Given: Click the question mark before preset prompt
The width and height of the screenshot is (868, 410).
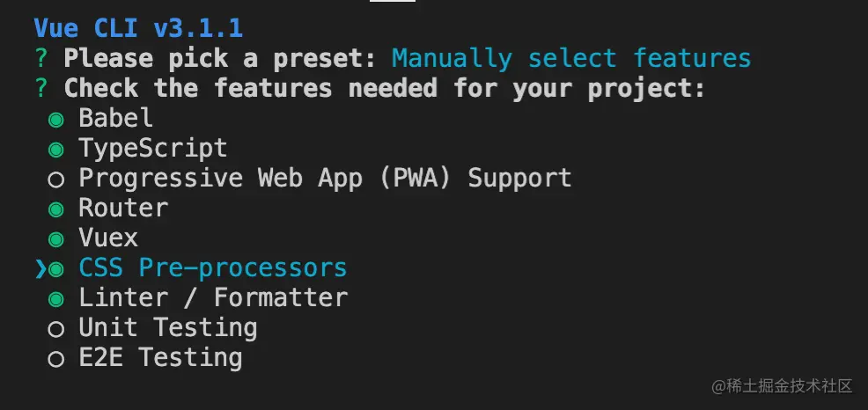Looking at the screenshot, I should 41,58.
